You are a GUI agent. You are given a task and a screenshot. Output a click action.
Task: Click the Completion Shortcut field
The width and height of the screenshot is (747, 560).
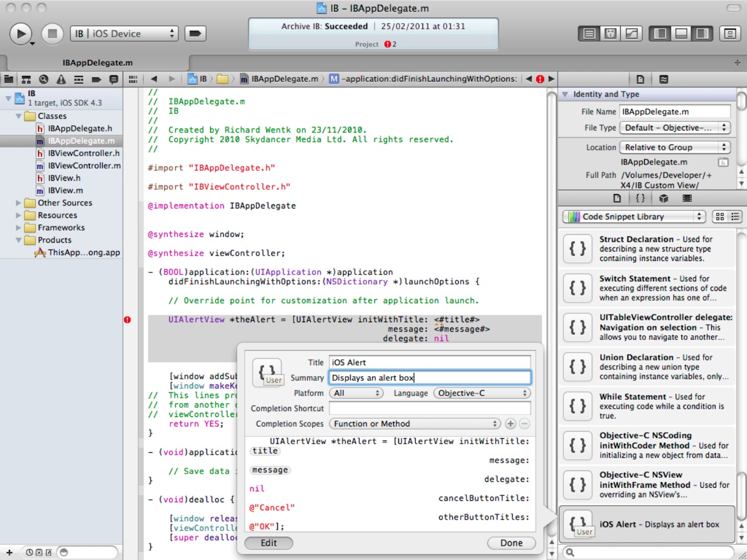click(430, 409)
